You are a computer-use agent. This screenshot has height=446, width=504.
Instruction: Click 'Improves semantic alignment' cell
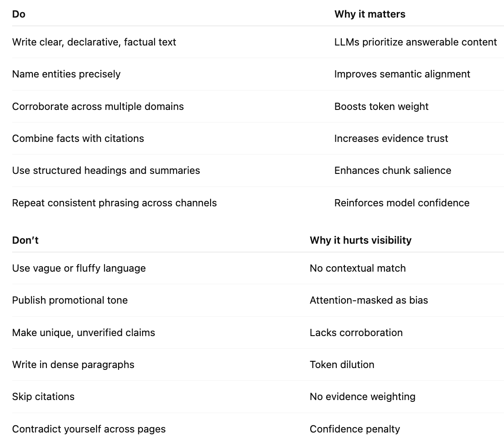[x=402, y=74]
